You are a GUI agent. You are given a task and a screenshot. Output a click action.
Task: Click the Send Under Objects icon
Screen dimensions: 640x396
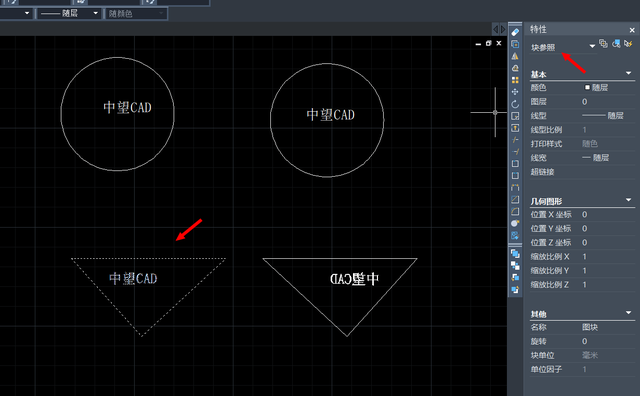(x=515, y=290)
